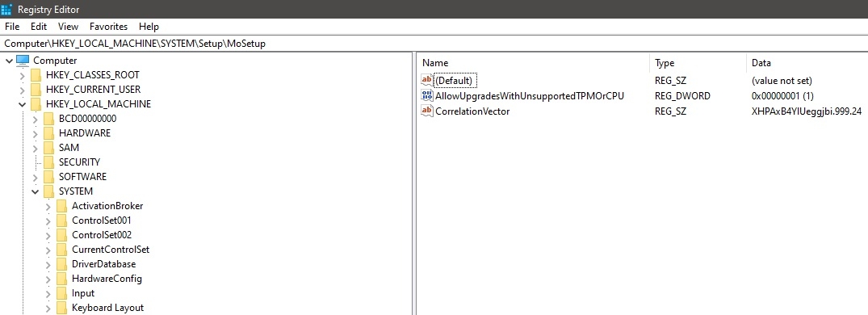
Task: Open the File menu
Action: click(11, 27)
